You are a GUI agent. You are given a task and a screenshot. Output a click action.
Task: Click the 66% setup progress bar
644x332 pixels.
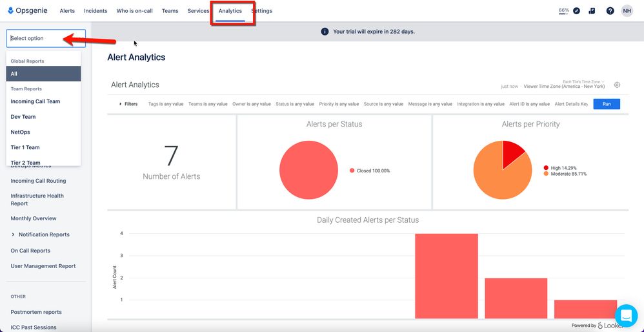pos(563,11)
